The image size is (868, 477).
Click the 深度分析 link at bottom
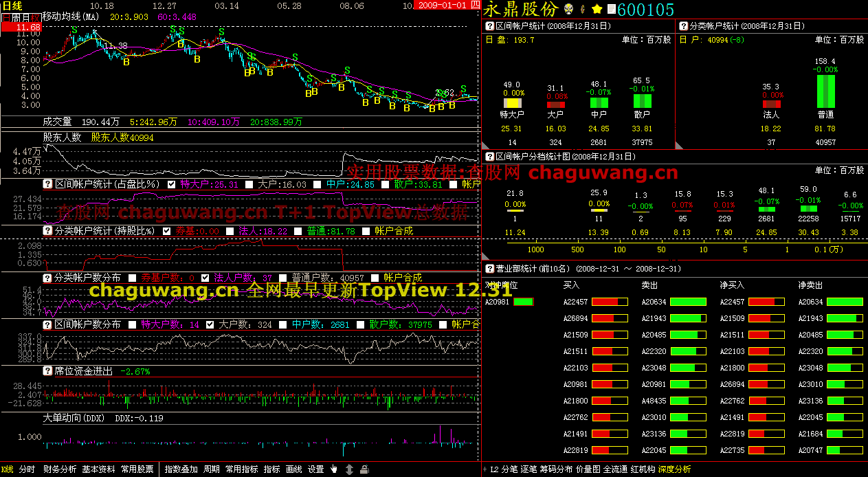click(674, 469)
